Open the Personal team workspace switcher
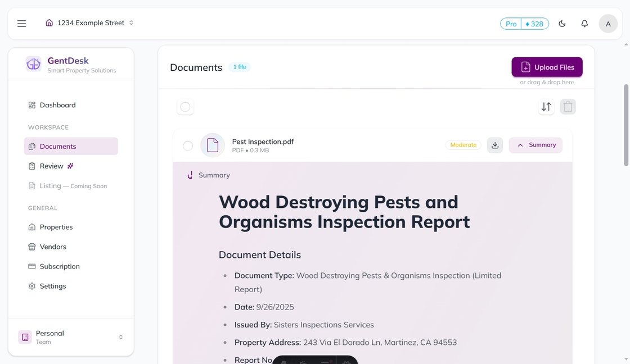The height and width of the screenshot is (364, 630). 72,336
